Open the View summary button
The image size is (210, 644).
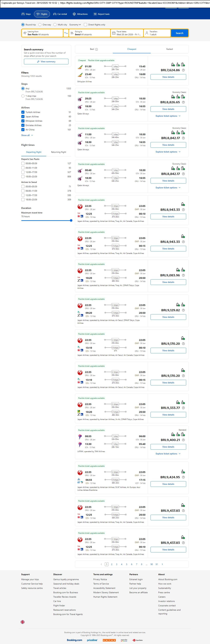pyautogui.click(x=46, y=62)
